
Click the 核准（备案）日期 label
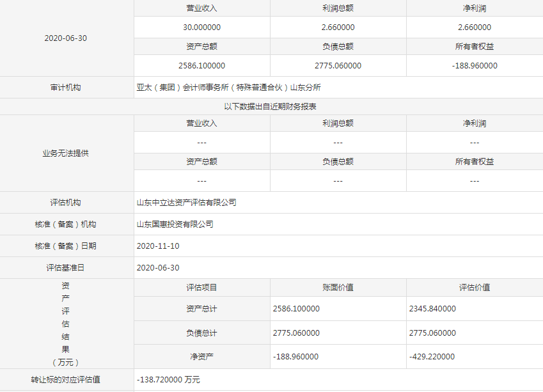click(66, 246)
